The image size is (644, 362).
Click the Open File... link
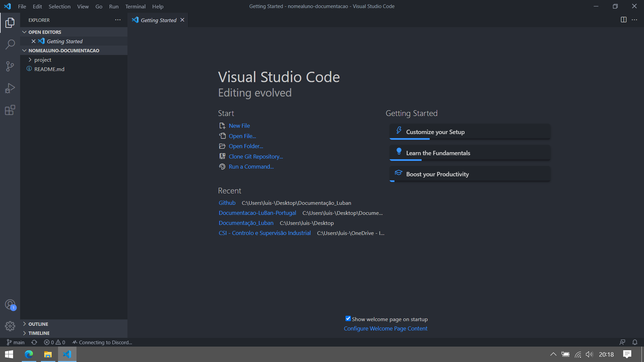click(x=242, y=136)
